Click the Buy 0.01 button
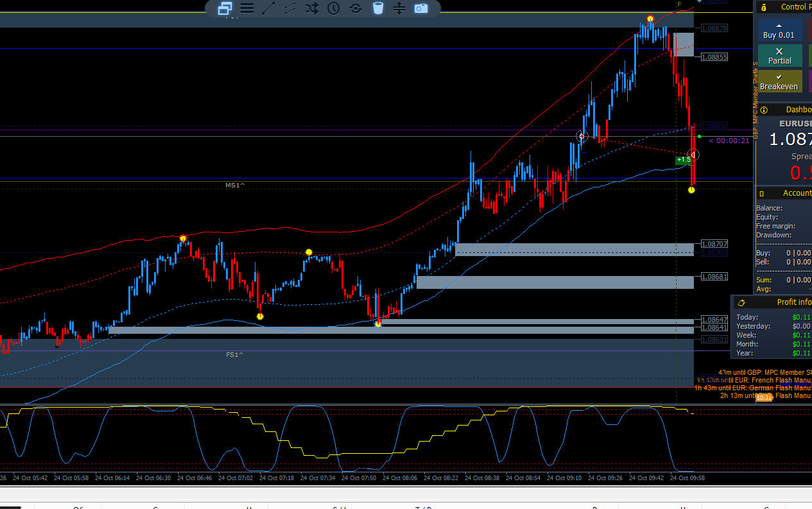The height and width of the screenshot is (509, 812). coord(779,30)
